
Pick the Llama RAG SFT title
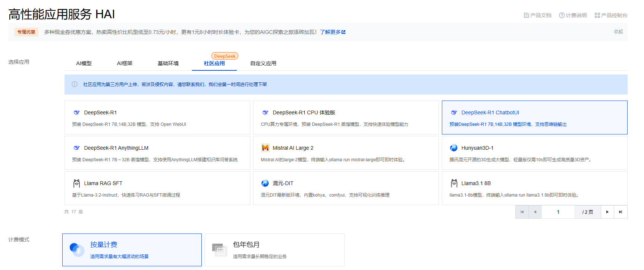103,183
